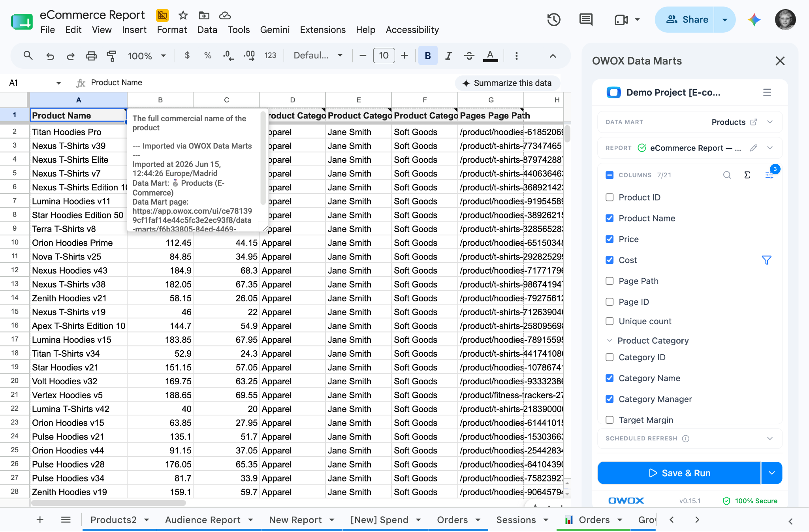Open the Extensions menu

[x=323, y=30]
